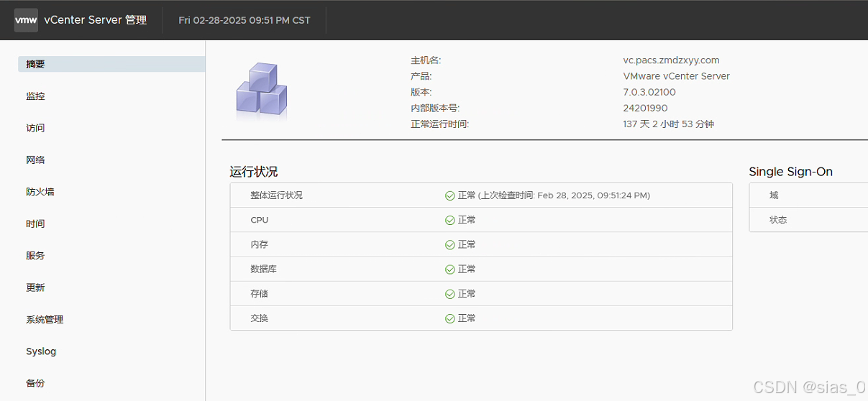This screenshot has width=868, height=401.
Task: Click green check icon in CPU row
Action: 449,220
